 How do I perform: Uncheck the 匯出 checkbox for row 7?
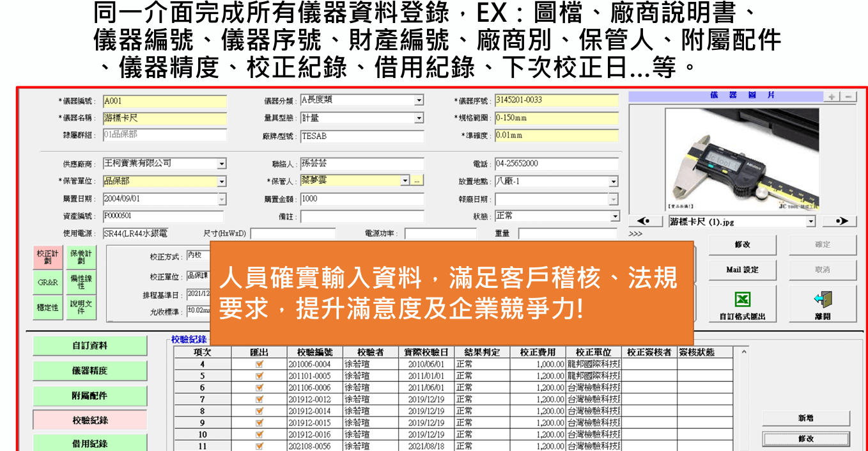[259, 399]
